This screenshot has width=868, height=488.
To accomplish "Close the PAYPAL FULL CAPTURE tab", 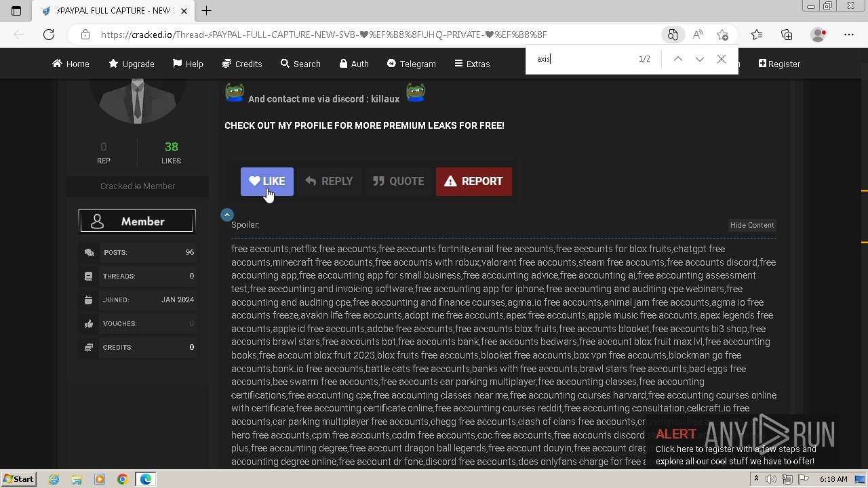I will tap(184, 11).
